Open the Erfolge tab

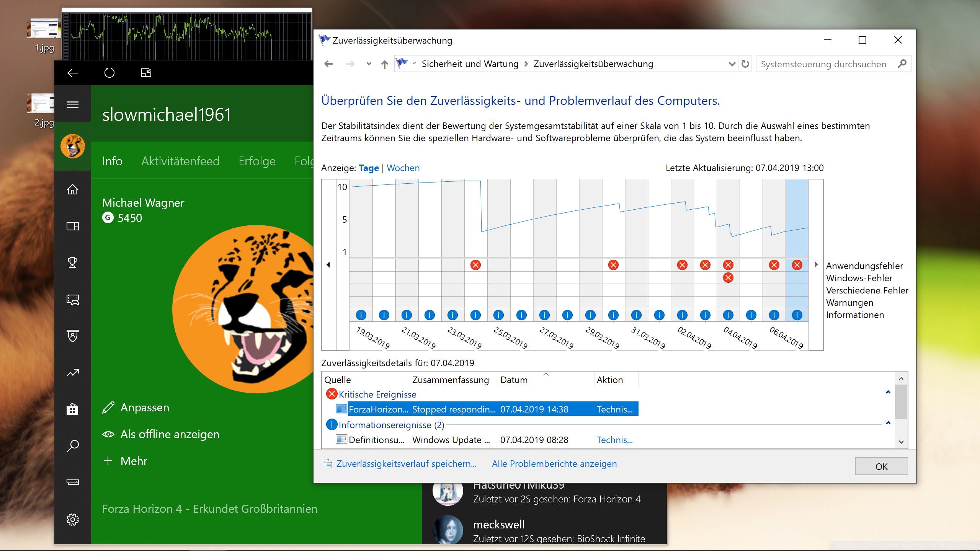(x=257, y=161)
